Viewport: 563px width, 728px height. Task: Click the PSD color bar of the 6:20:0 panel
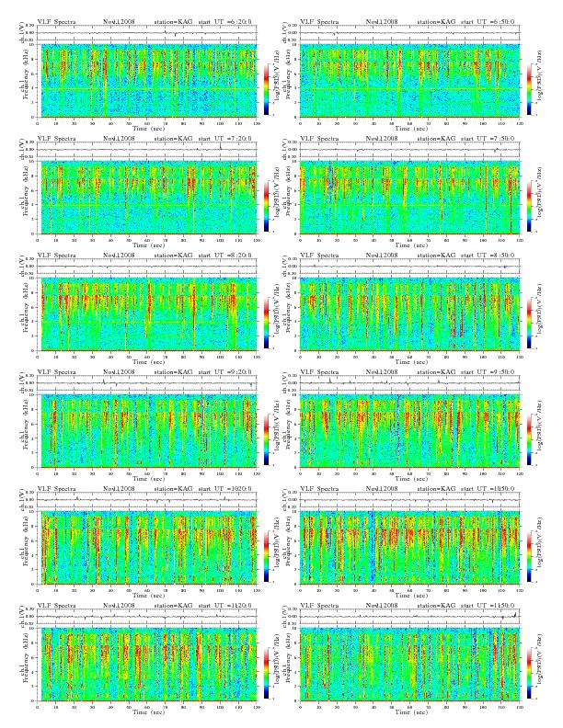coord(266,89)
